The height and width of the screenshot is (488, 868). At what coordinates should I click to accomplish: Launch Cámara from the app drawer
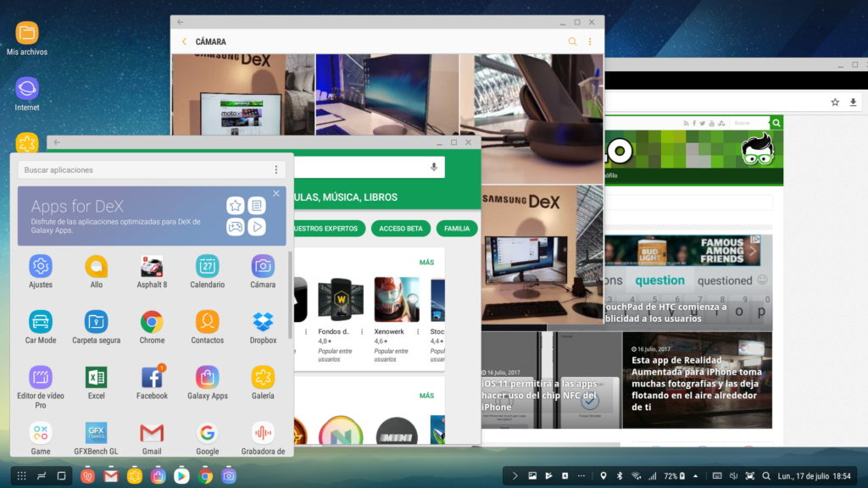coord(263,266)
